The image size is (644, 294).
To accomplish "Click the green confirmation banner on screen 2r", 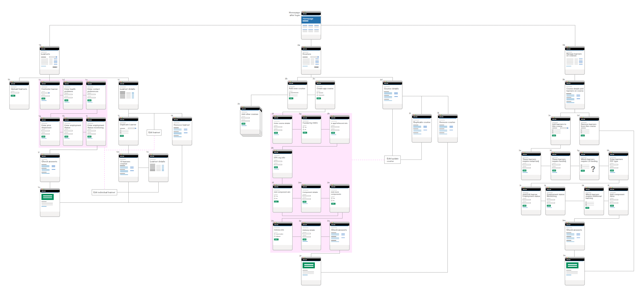I will pos(309,265).
